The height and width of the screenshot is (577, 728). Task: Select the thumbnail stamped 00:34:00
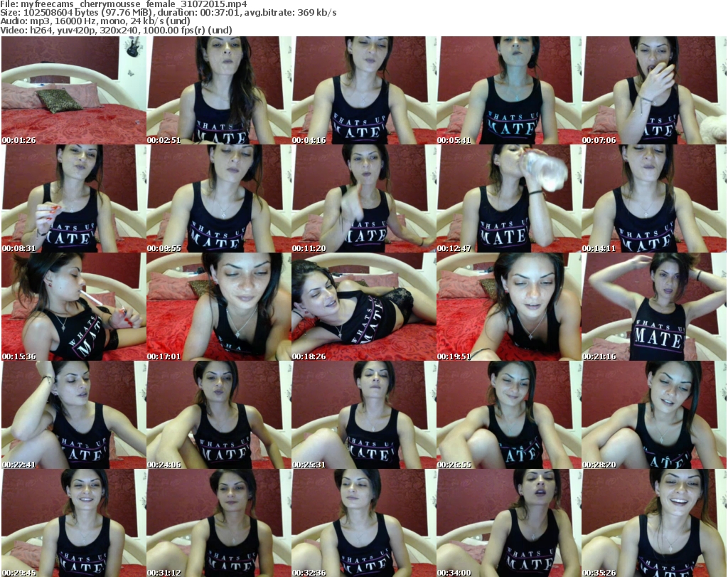point(509,523)
